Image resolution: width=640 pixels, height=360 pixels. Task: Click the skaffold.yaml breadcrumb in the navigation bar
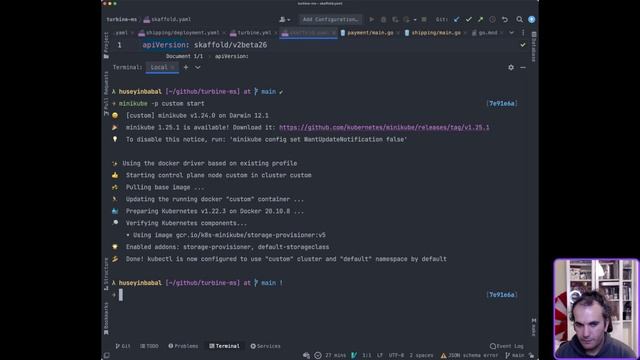pos(167,19)
